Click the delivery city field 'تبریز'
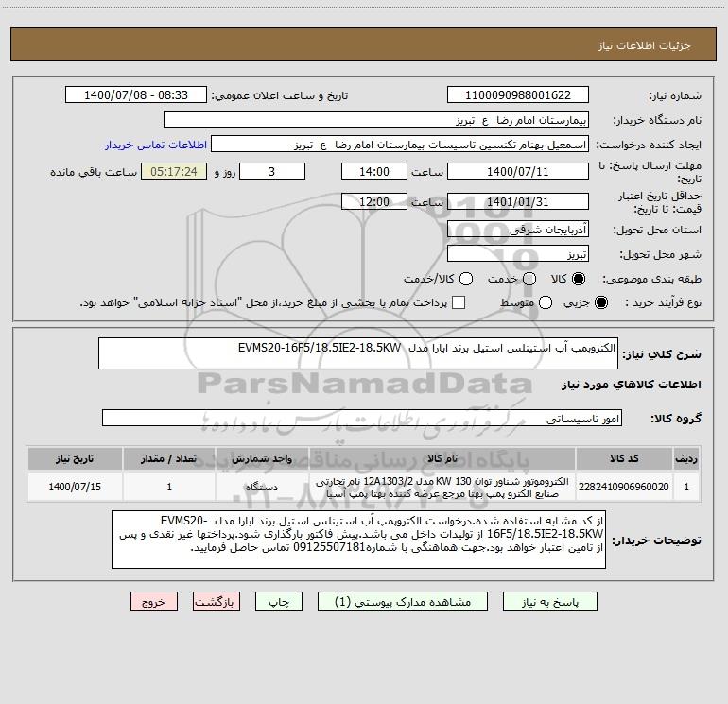Screen dimensions: 728x704 coord(518,253)
